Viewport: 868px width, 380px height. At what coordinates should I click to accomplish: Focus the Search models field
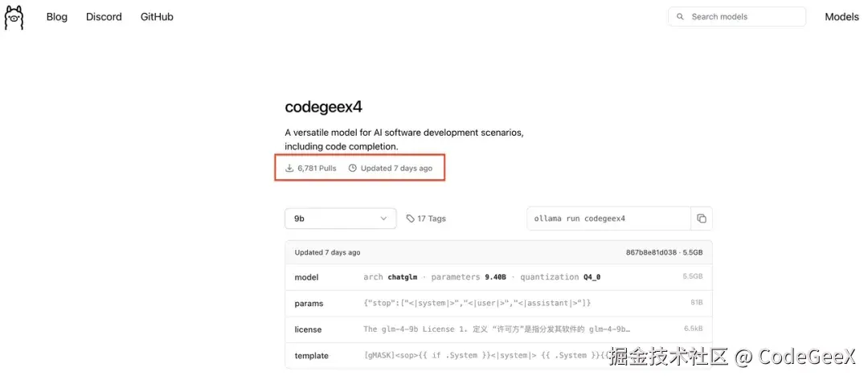[737, 17]
